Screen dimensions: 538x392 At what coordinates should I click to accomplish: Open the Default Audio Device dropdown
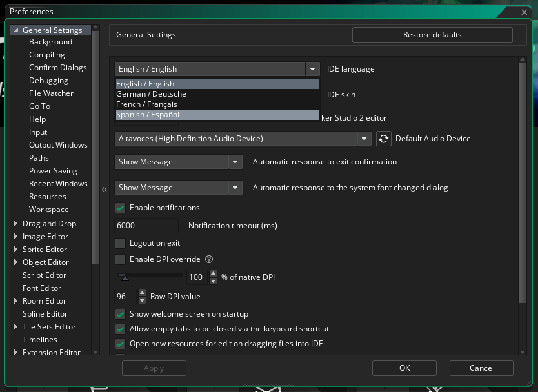pos(364,139)
